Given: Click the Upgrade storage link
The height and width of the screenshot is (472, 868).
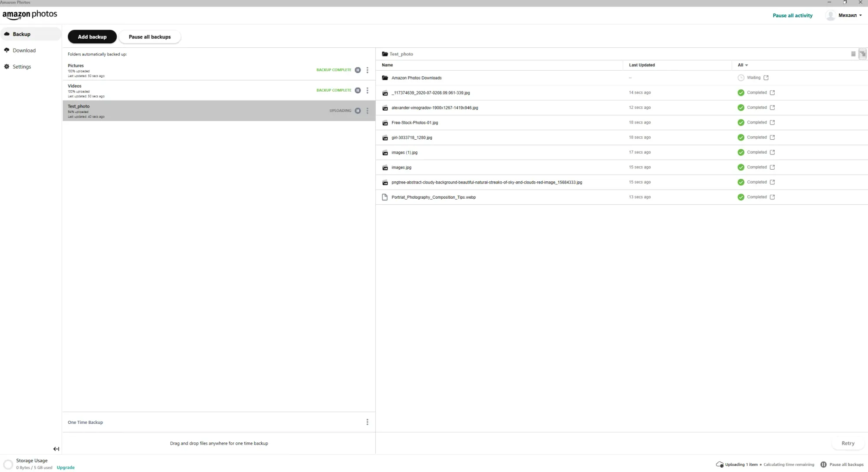Looking at the screenshot, I should (x=66, y=468).
